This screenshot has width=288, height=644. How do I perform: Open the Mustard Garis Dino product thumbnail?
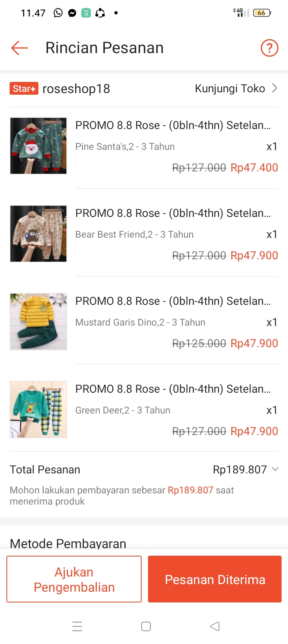coord(38,322)
